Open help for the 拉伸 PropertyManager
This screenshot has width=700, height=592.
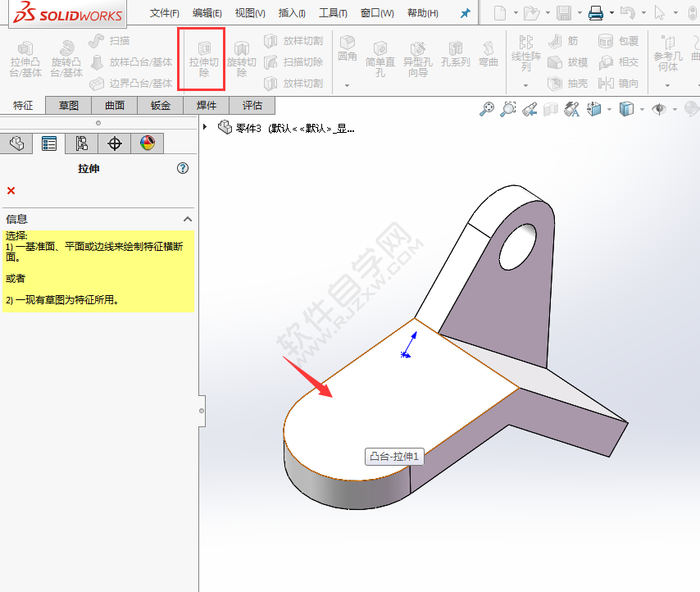(183, 168)
